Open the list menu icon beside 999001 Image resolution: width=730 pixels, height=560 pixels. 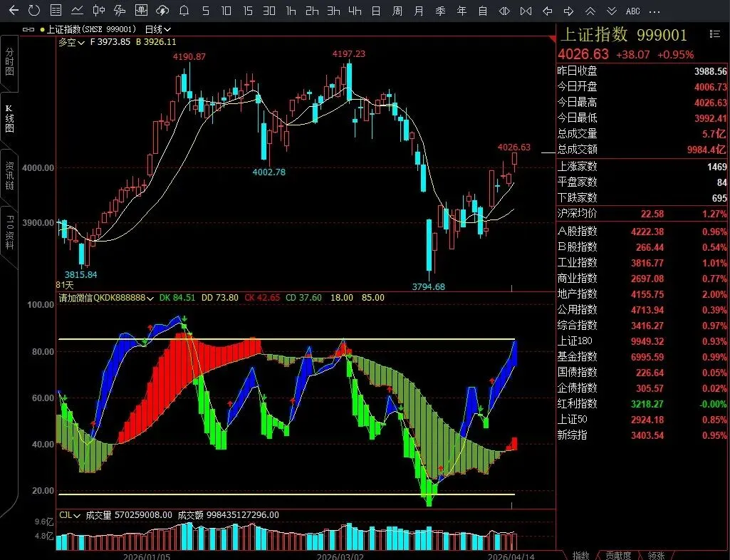(714, 33)
